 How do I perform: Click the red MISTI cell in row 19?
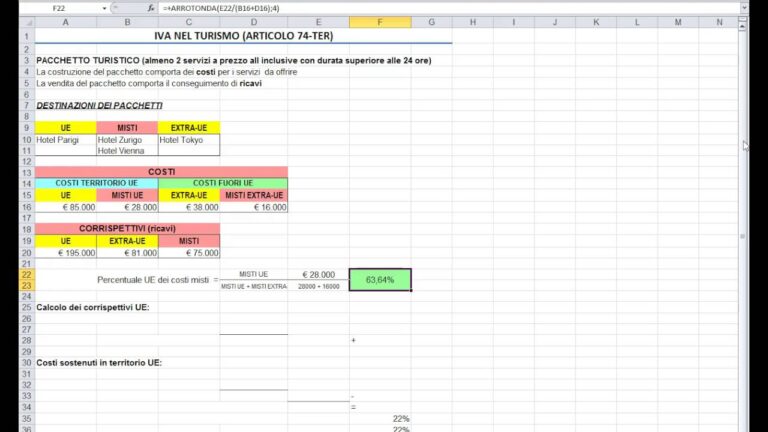click(x=189, y=241)
